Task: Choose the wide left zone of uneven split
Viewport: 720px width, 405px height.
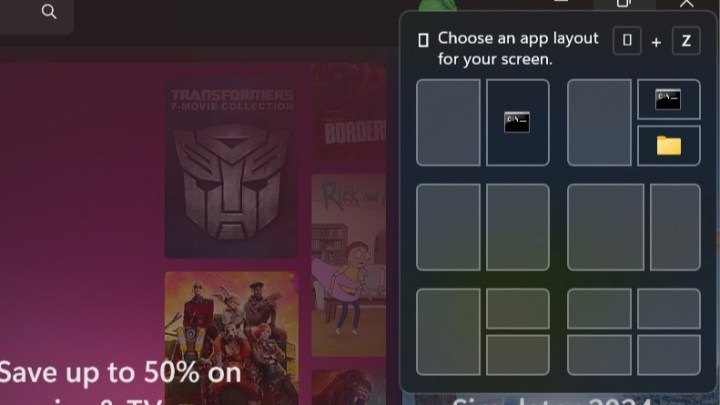Action: coord(606,227)
